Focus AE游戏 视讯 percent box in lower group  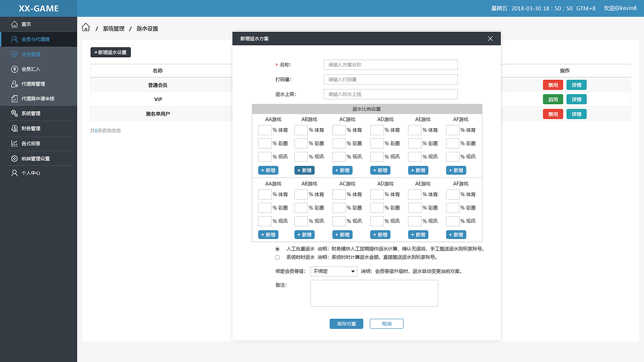tap(415, 221)
